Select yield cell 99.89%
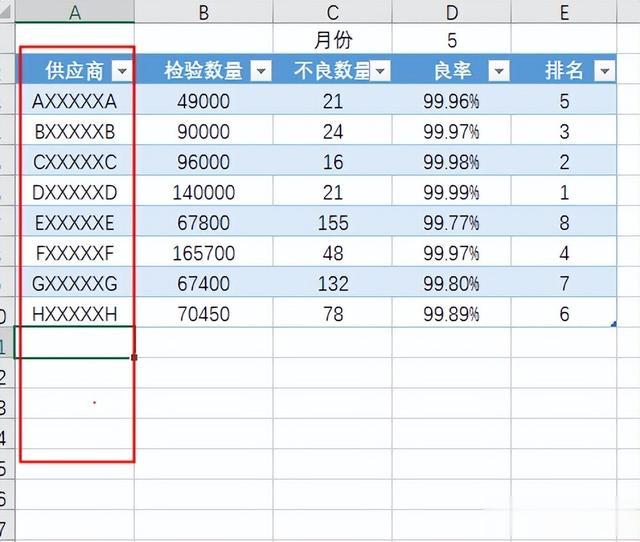Screen dimensions: 640x542 (x=451, y=313)
